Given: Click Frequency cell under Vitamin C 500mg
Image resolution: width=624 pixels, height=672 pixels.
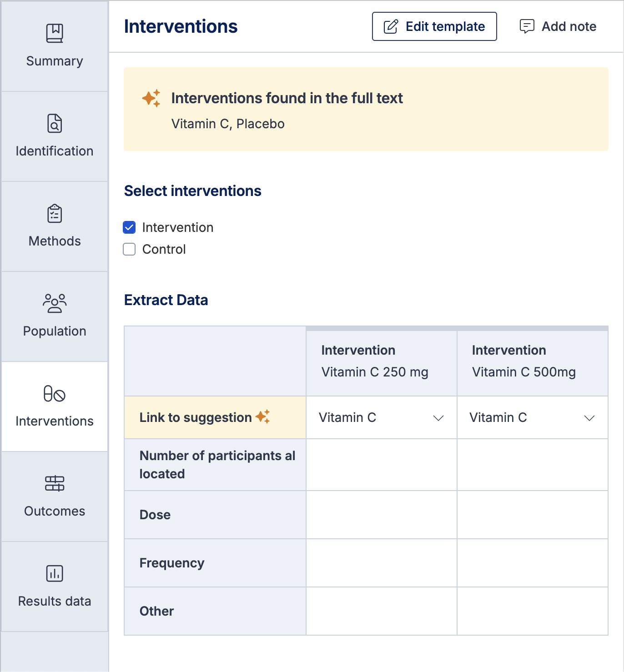Looking at the screenshot, I should click(532, 563).
